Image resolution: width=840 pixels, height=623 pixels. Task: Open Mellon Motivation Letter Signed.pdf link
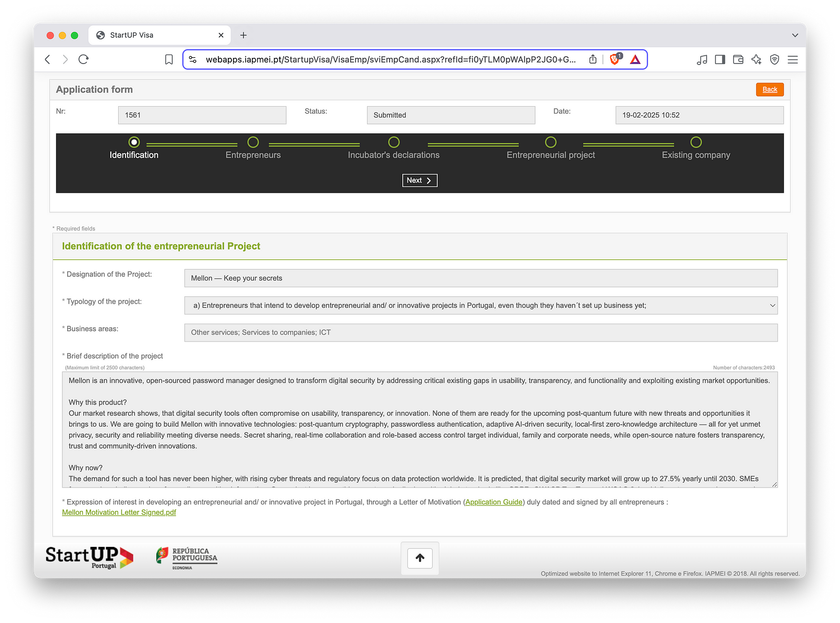point(119,512)
